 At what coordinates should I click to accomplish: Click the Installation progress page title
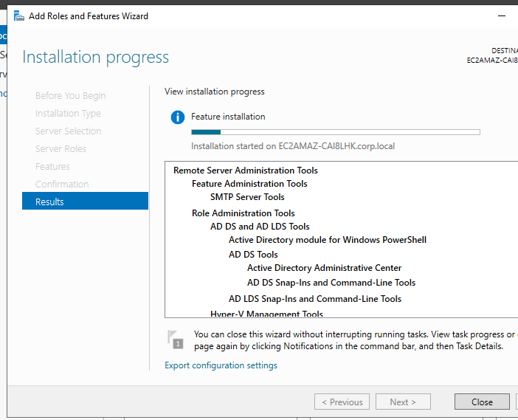click(x=95, y=57)
